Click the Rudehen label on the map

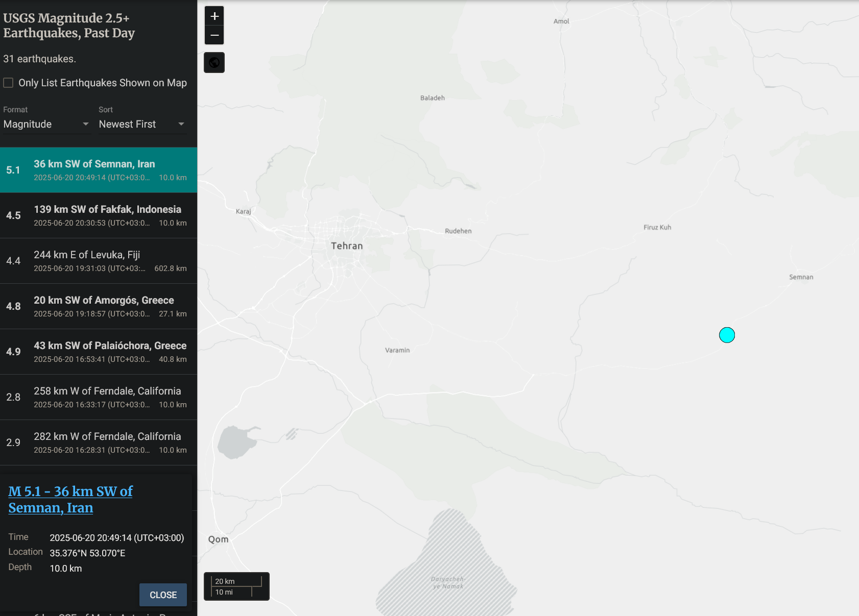coord(458,231)
